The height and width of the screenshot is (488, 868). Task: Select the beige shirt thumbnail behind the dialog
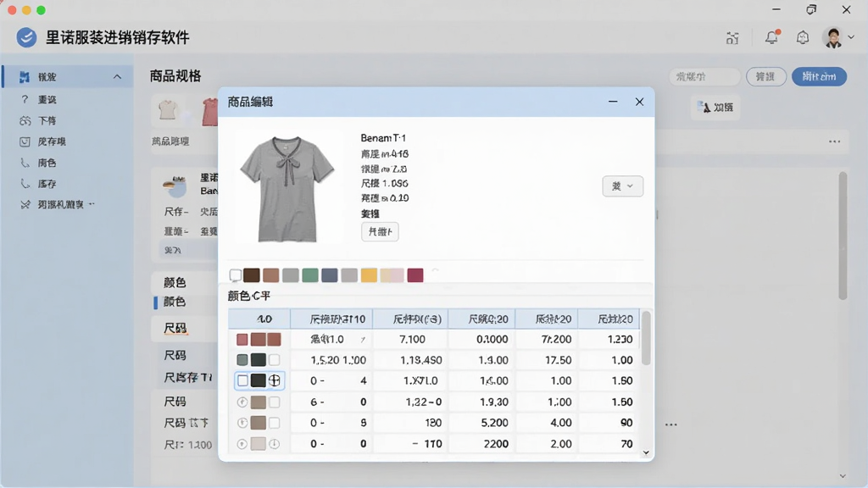pyautogui.click(x=168, y=110)
